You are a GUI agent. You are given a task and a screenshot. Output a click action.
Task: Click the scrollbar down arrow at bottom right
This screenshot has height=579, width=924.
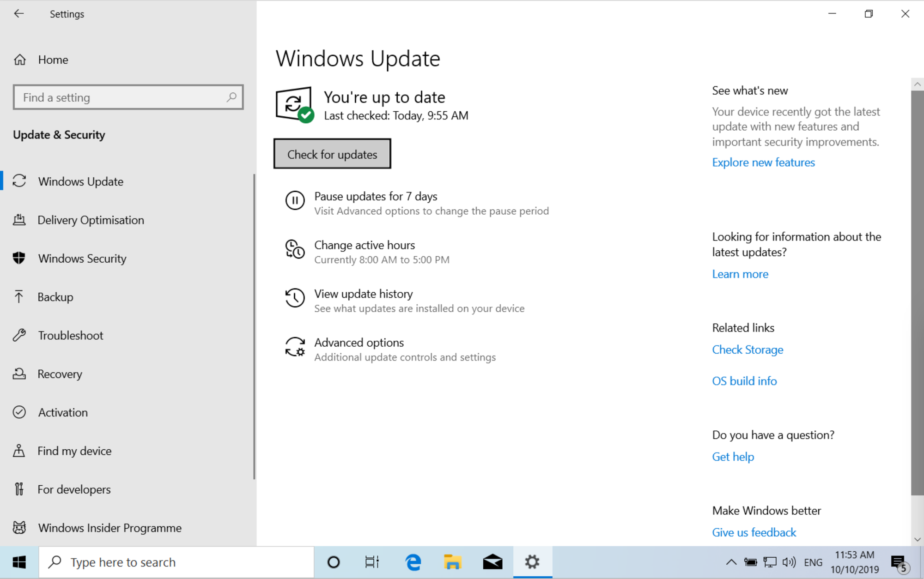[918, 539]
